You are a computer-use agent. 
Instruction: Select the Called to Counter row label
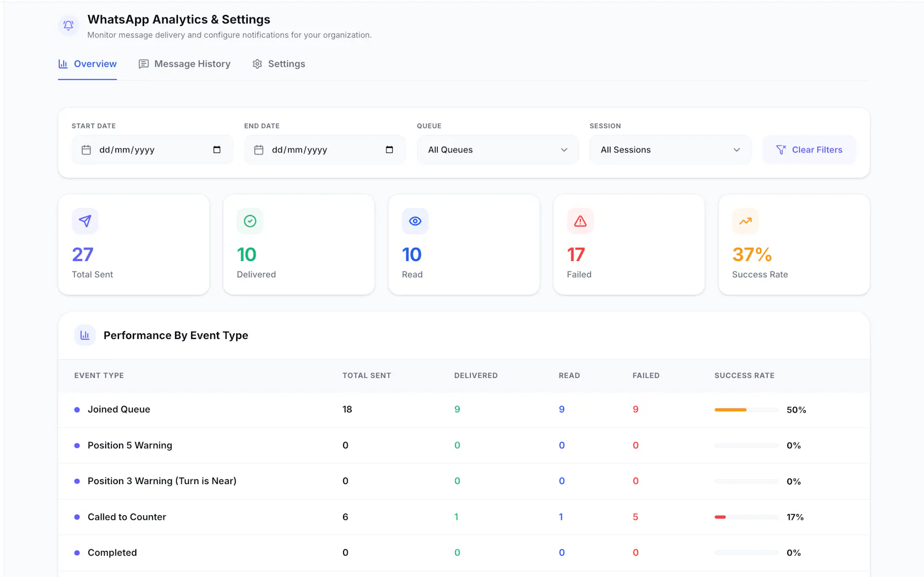point(127,517)
